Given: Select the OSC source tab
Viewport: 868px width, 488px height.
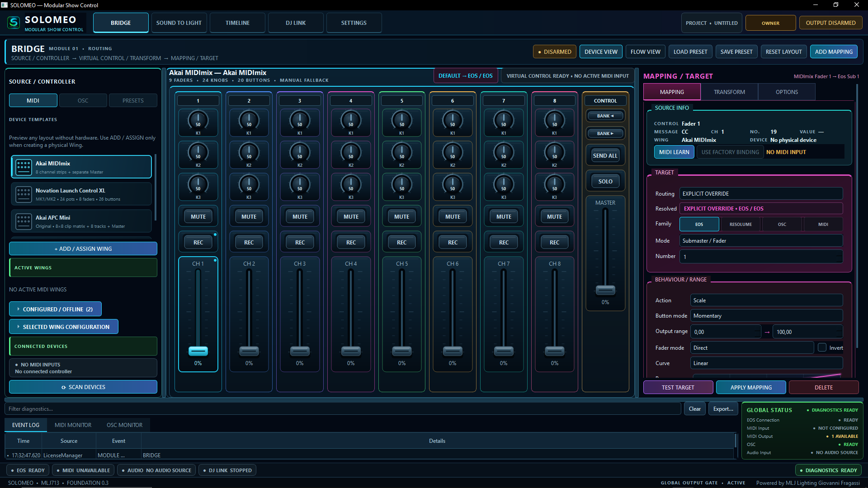Looking at the screenshot, I should pos(83,100).
